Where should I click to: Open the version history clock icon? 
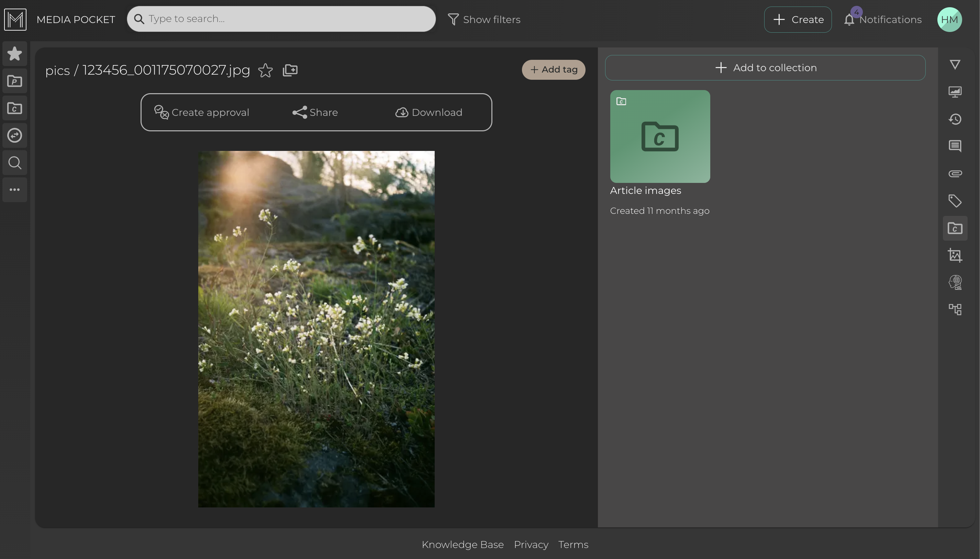955,119
